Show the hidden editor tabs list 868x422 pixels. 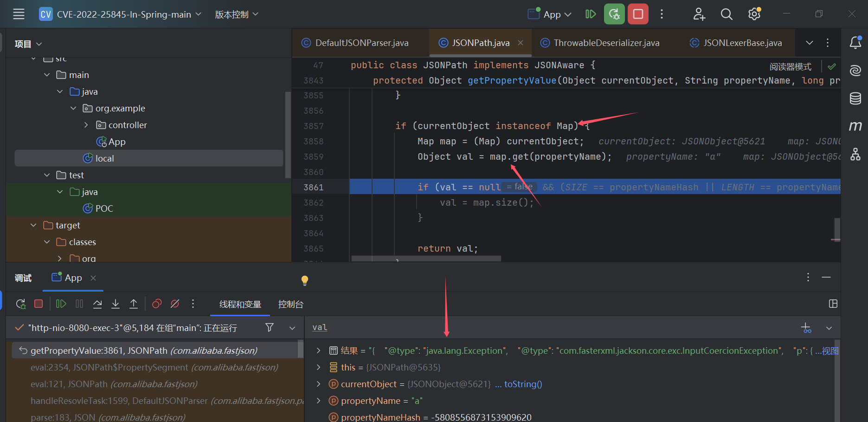pos(810,43)
